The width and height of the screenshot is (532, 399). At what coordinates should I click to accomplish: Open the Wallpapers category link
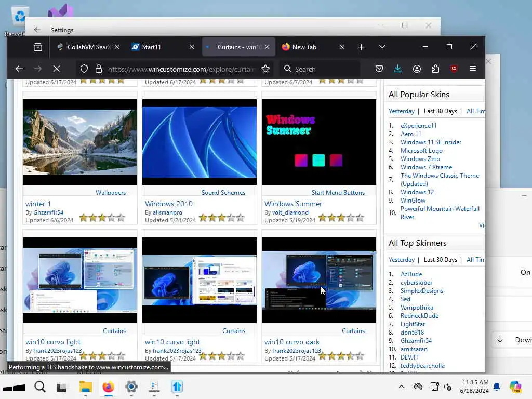click(111, 192)
